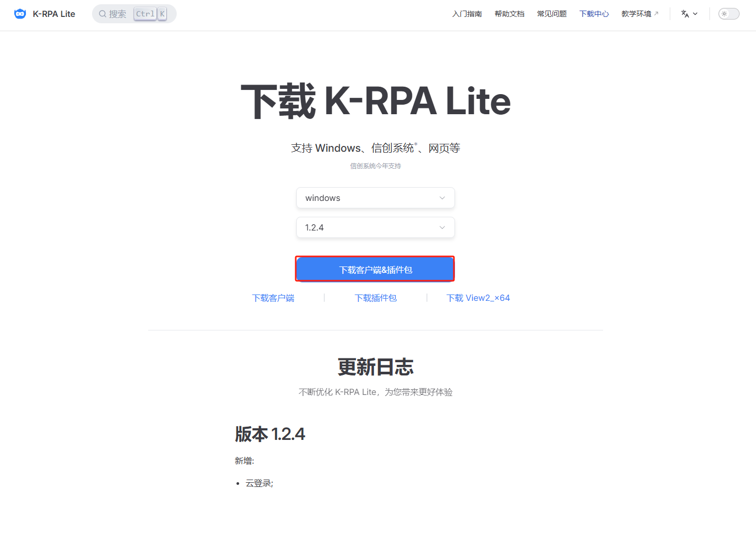Click the 新增: label
The height and width of the screenshot is (543, 756).
pyautogui.click(x=244, y=461)
